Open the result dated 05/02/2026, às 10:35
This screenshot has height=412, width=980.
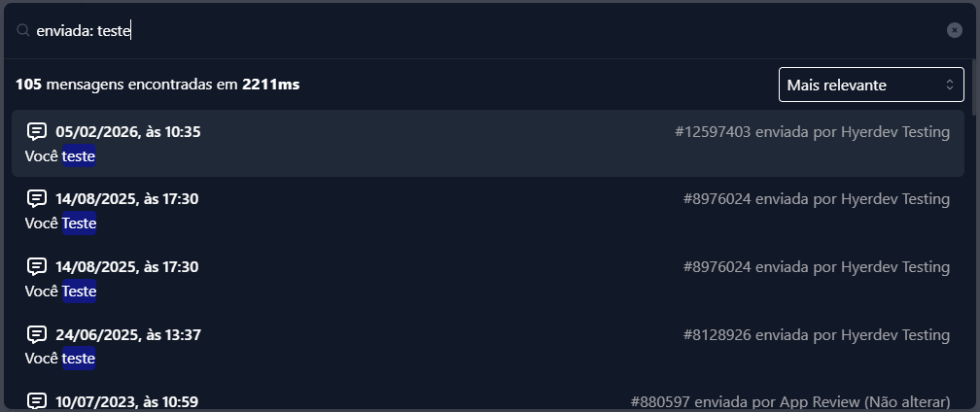(127, 132)
